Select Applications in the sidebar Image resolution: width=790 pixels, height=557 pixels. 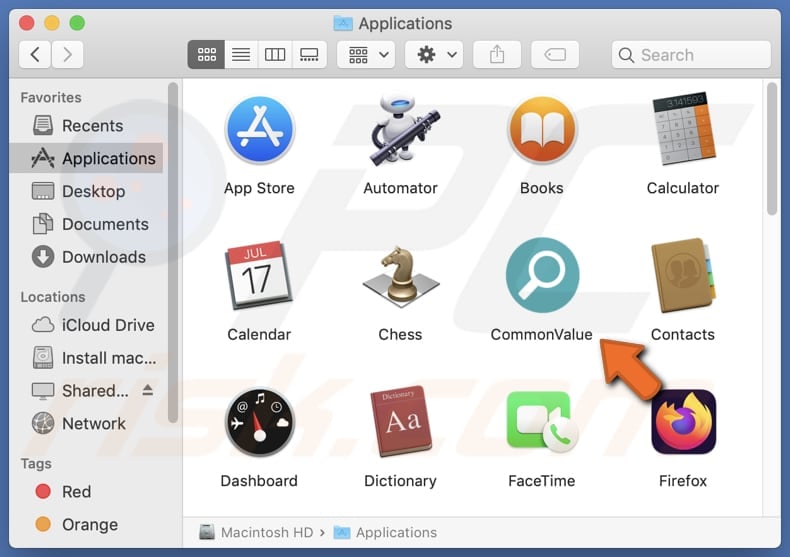click(86, 158)
